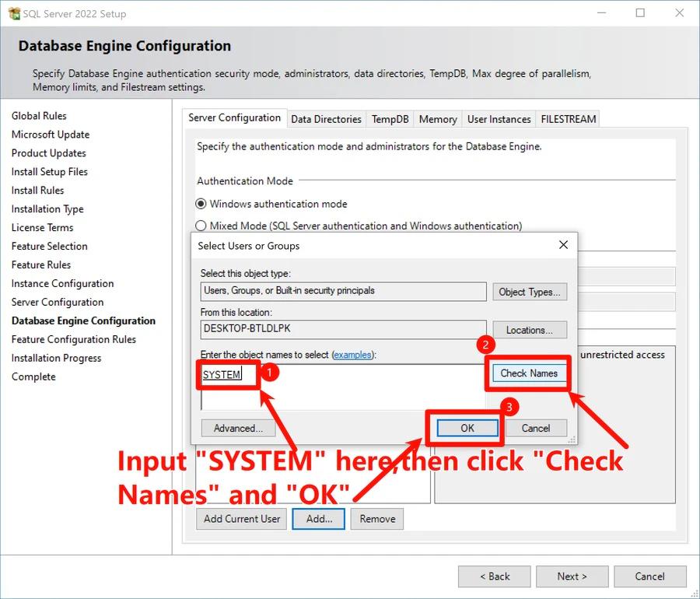Open the FILESTREAM tab
The image size is (700, 599).
[x=568, y=119]
